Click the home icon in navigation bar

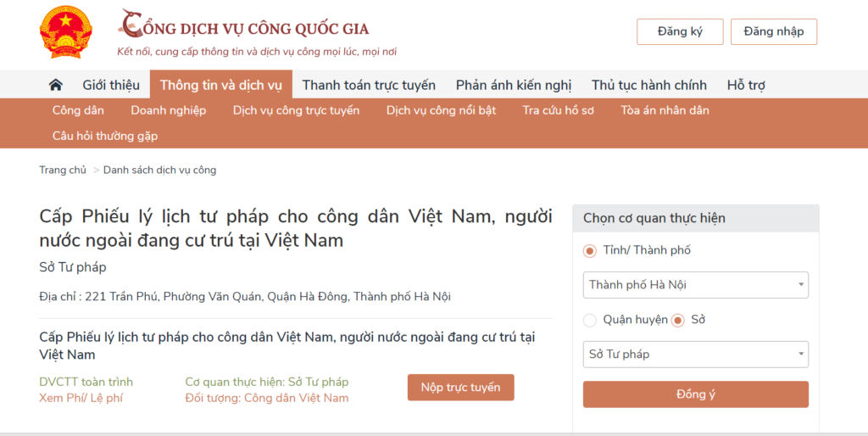click(x=56, y=85)
